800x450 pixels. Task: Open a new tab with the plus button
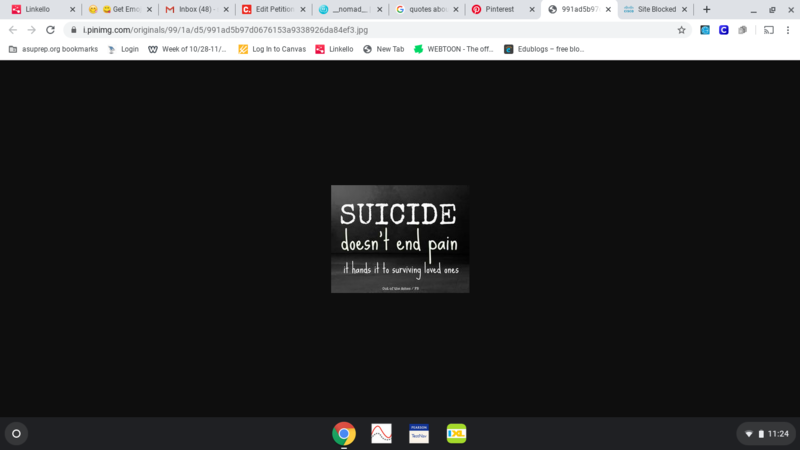click(707, 9)
